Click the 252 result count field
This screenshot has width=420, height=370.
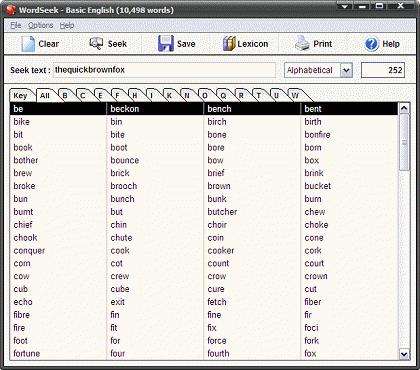[383, 70]
